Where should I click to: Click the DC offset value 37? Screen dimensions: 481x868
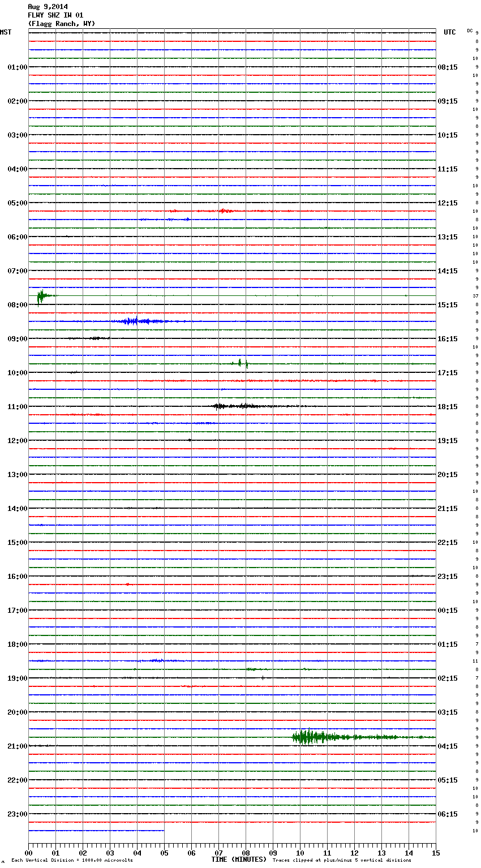point(475,296)
